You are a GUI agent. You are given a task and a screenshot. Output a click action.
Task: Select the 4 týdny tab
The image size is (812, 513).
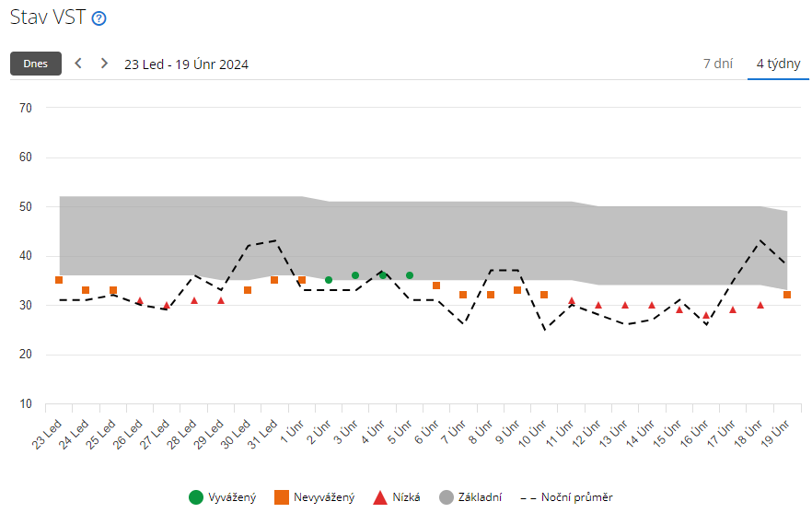(x=777, y=64)
